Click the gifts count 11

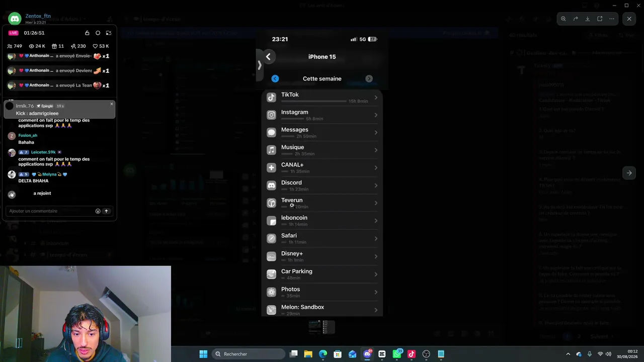(58, 46)
